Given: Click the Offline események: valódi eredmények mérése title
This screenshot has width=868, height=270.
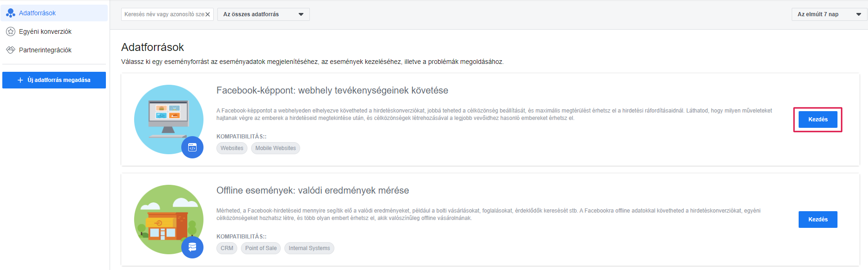Looking at the screenshot, I should click(313, 190).
